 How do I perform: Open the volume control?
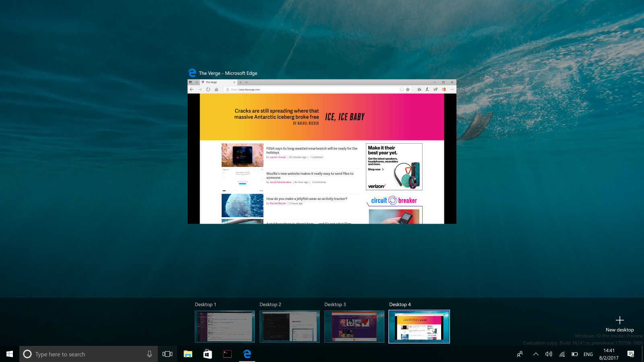point(549,354)
